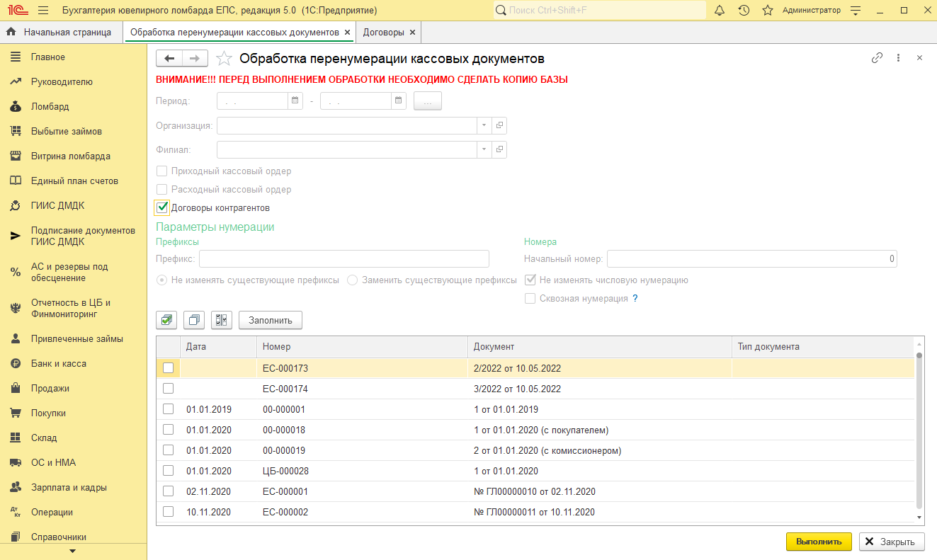Open calendar for period start date
937x560 pixels.
click(x=295, y=101)
